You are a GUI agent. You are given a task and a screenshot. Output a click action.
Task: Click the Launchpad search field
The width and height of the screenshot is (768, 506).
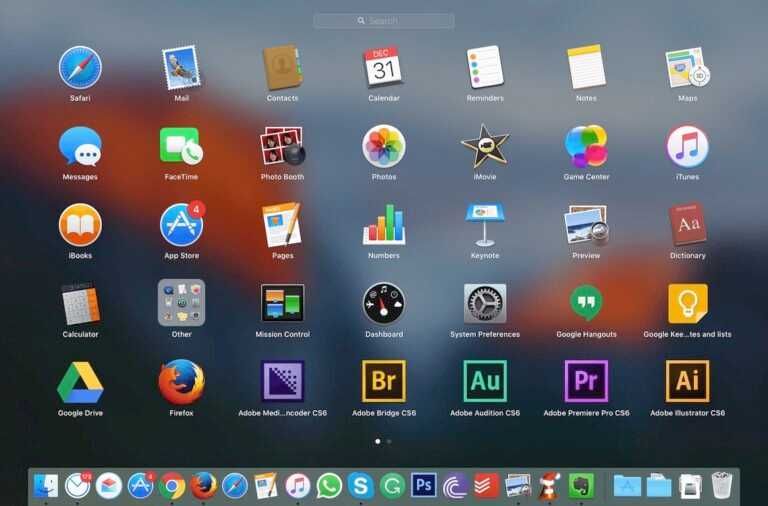tap(384, 21)
